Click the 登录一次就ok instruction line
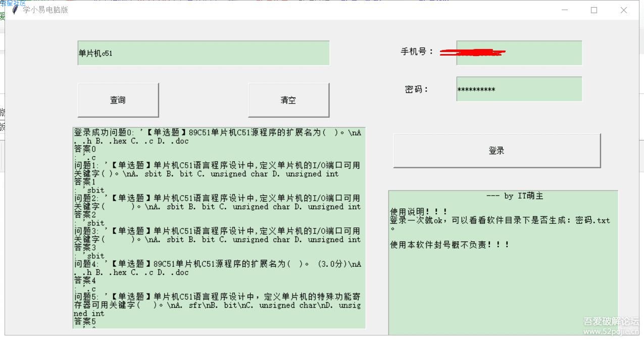 click(x=500, y=221)
